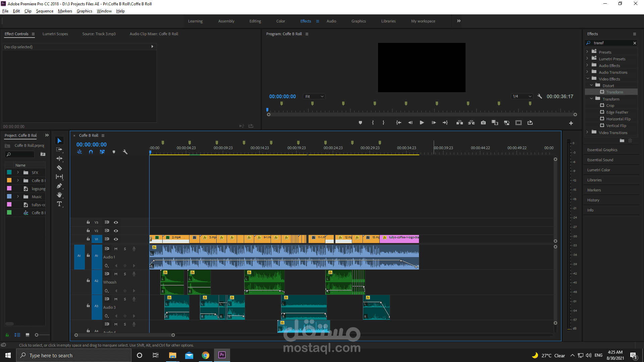Expand Lumetri Presets folder

(587, 58)
